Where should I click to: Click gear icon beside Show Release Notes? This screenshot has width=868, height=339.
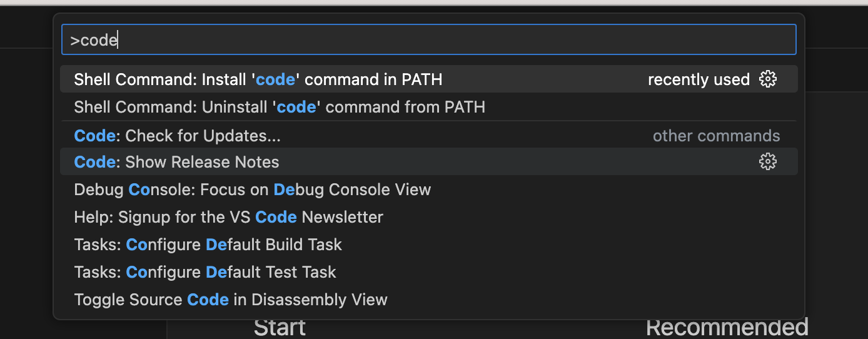(x=767, y=162)
